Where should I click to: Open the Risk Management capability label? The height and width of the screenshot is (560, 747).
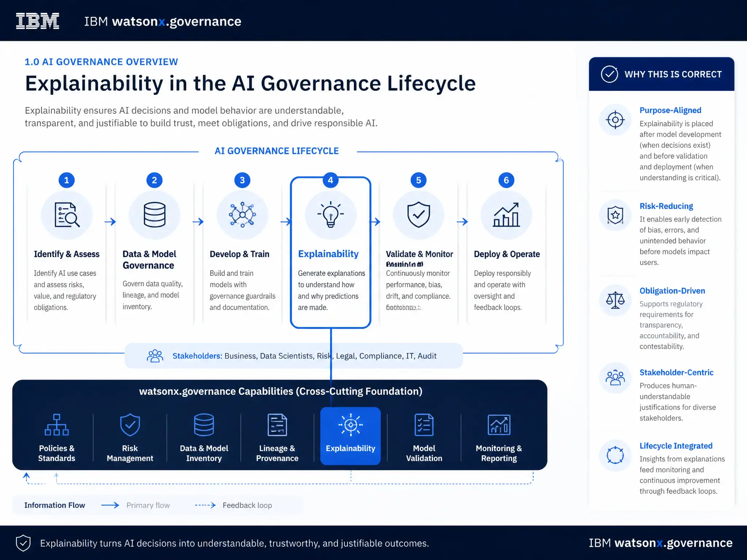[x=130, y=453]
